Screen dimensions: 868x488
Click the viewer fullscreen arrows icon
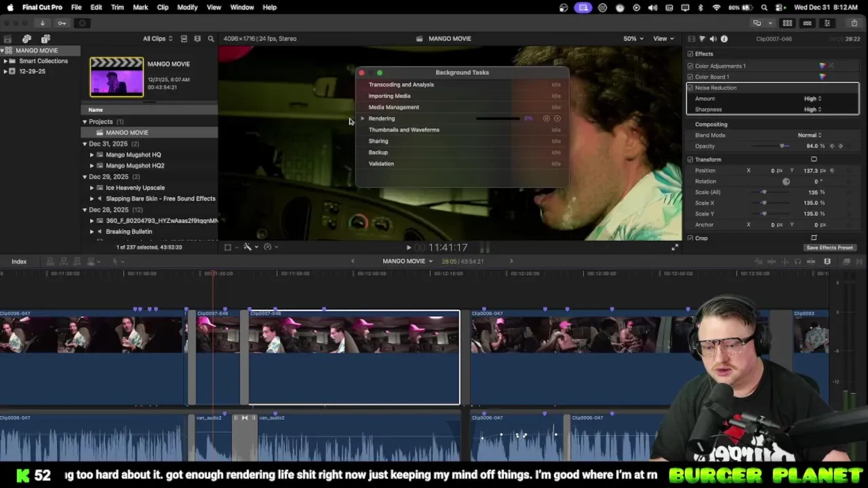coord(675,247)
